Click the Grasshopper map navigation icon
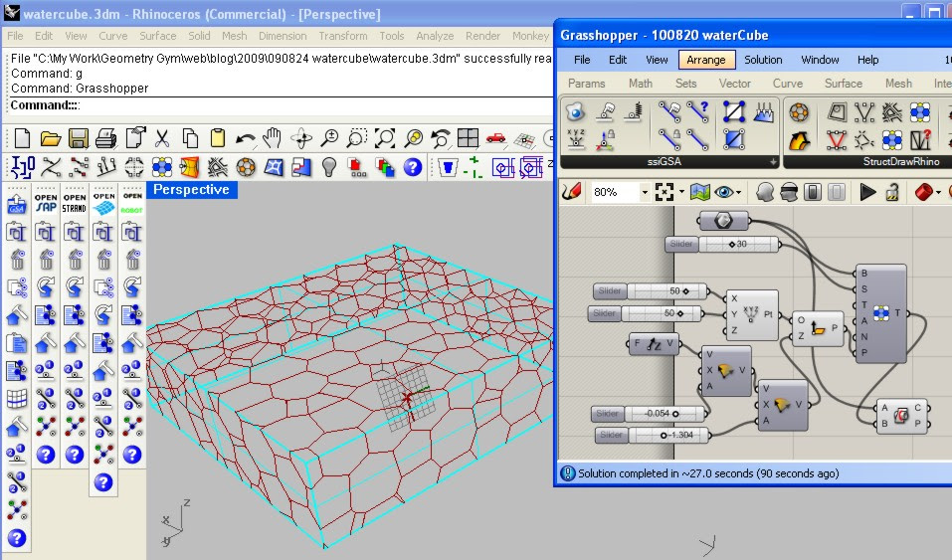This screenshot has width=952, height=560. tap(700, 192)
